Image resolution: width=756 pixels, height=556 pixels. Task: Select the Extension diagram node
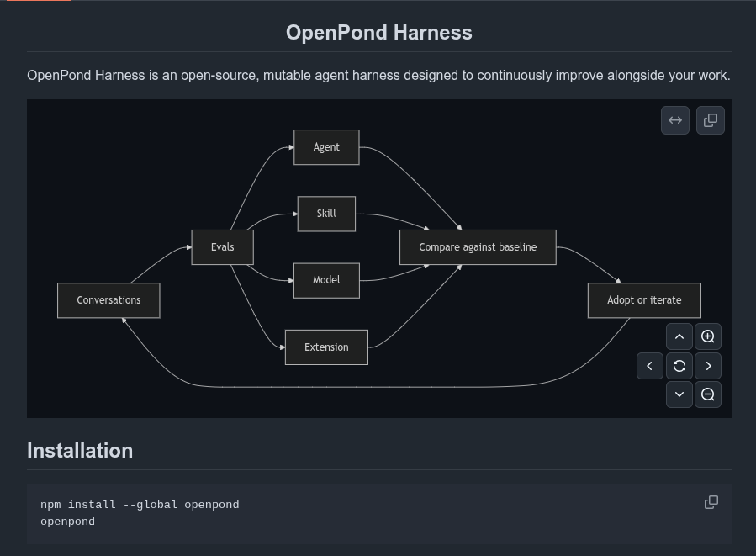click(x=326, y=347)
